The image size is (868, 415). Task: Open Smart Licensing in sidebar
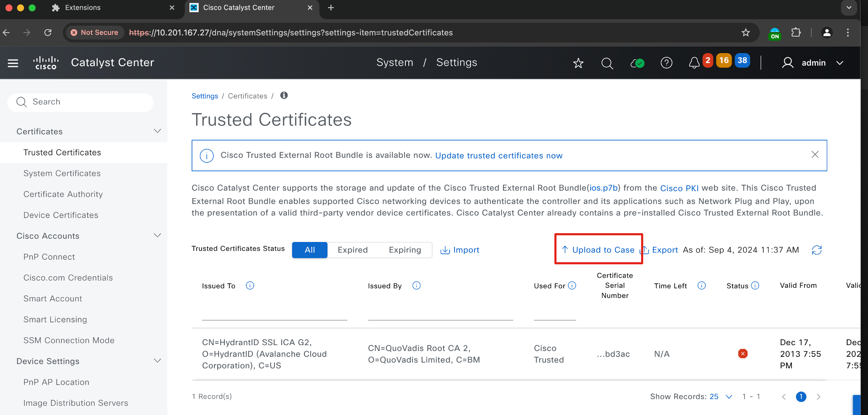(x=55, y=319)
